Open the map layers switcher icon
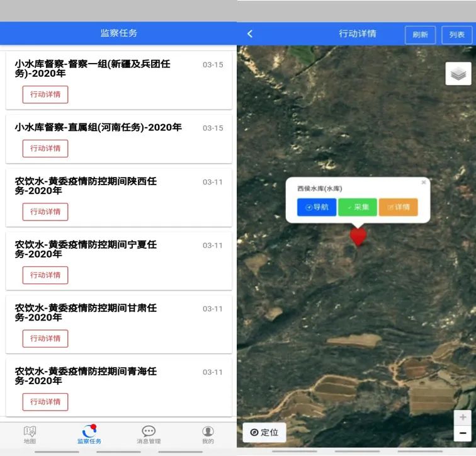The height and width of the screenshot is (456, 476). click(x=458, y=74)
